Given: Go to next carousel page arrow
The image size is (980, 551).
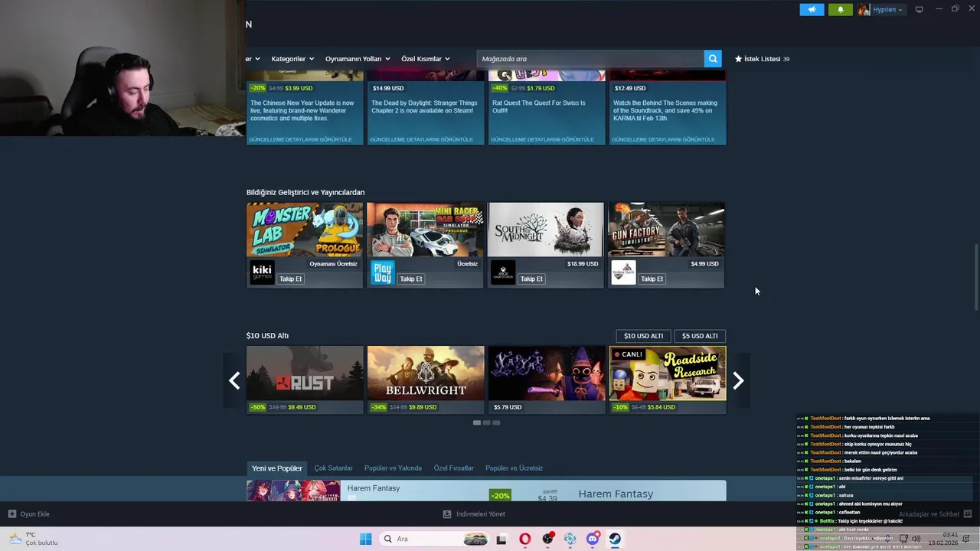Looking at the screenshot, I should (738, 380).
